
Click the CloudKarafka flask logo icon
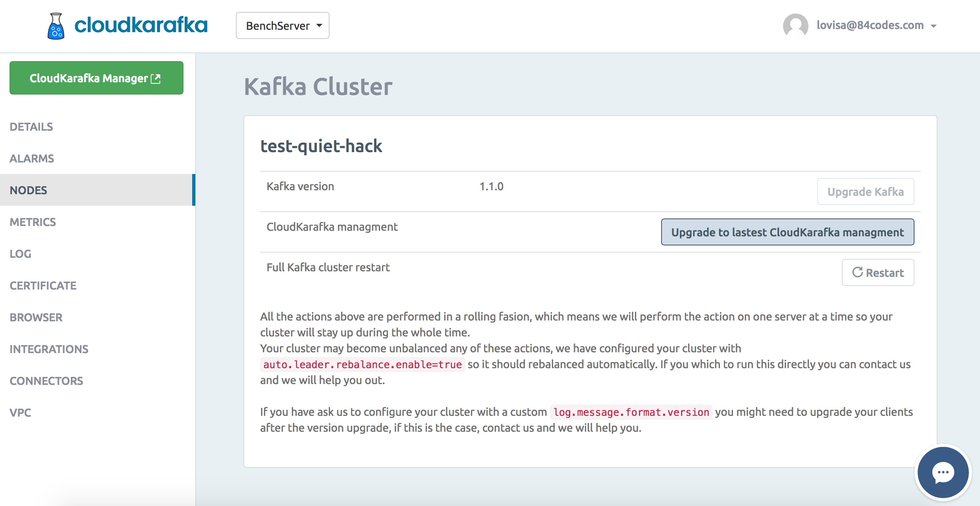[56, 26]
